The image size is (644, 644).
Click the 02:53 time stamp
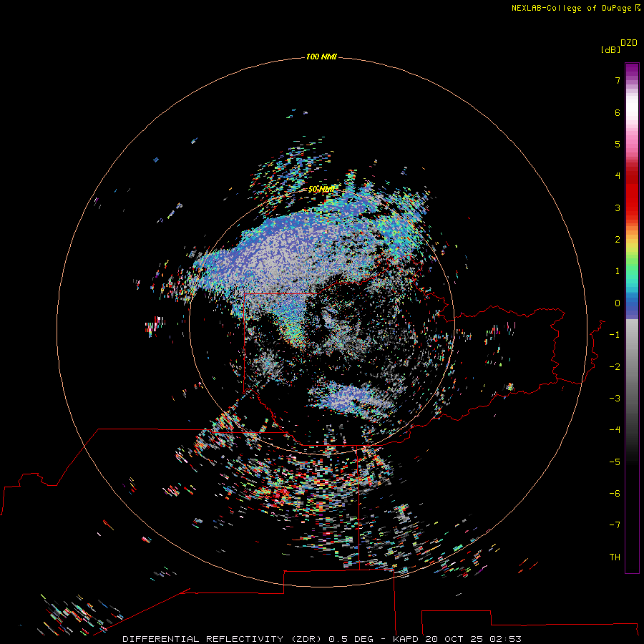tap(506, 639)
